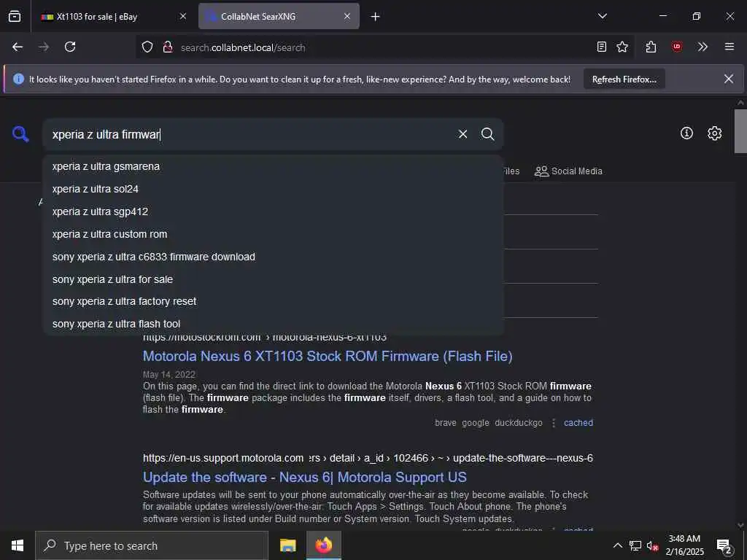Open the uBlock Origin extension icon
The width and height of the screenshot is (747, 560).
tap(677, 47)
